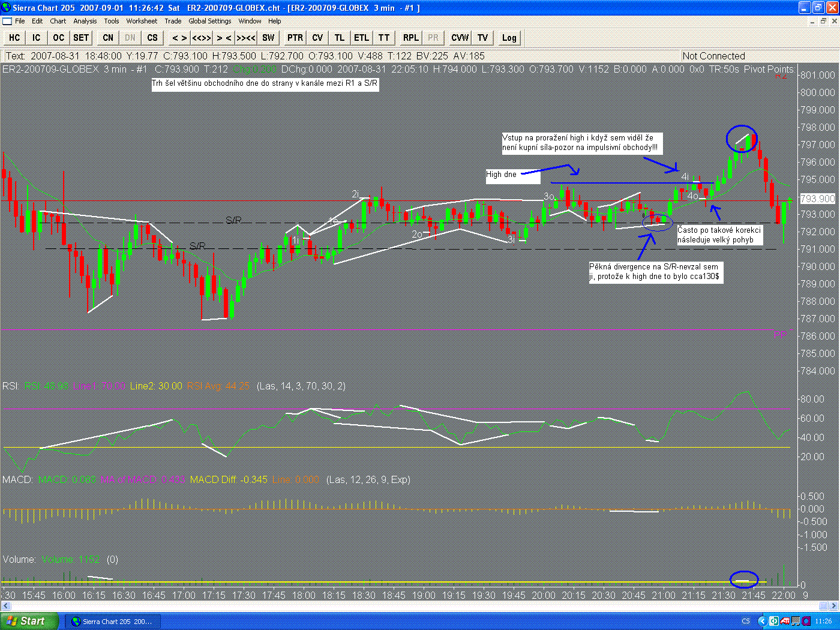Image resolution: width=840 pixels, height=630 pixels.
Task: Select the ETL extended trendline tool
Action: click(361, 38)
